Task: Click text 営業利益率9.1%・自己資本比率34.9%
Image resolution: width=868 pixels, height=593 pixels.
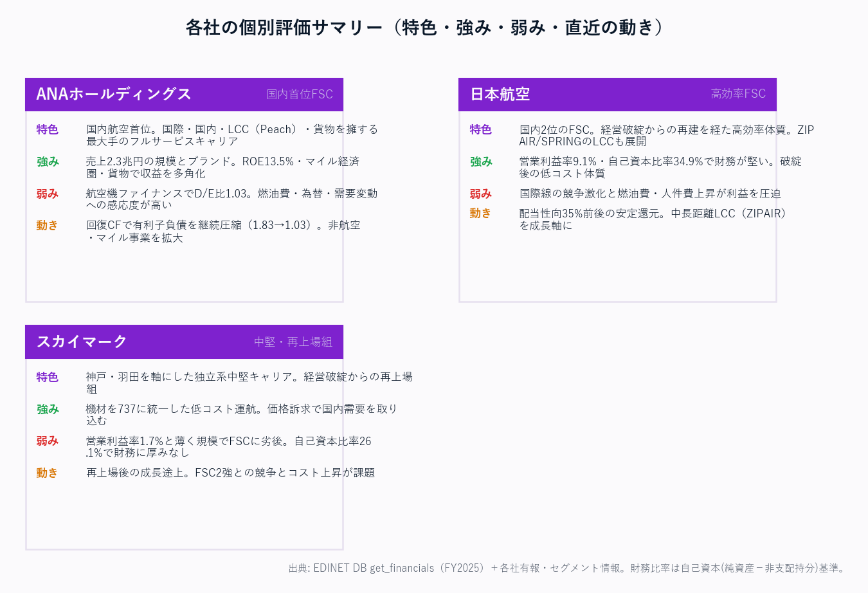Action: [611, 161]
